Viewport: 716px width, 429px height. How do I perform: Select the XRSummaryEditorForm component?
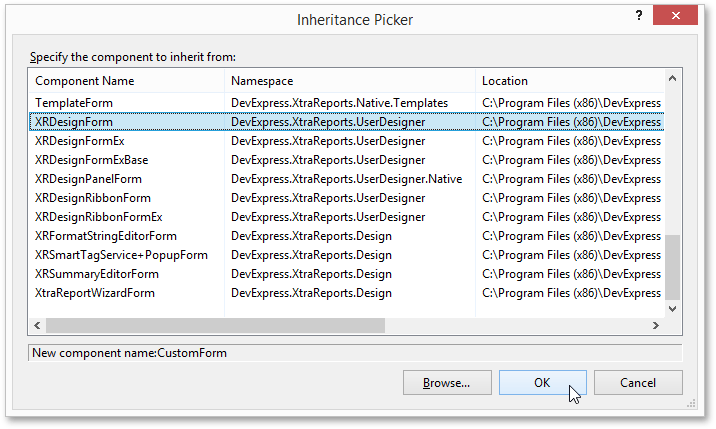coord(347,274)
